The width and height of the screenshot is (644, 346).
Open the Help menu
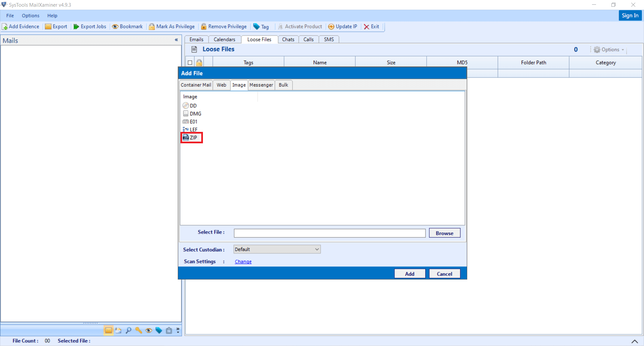52,15
